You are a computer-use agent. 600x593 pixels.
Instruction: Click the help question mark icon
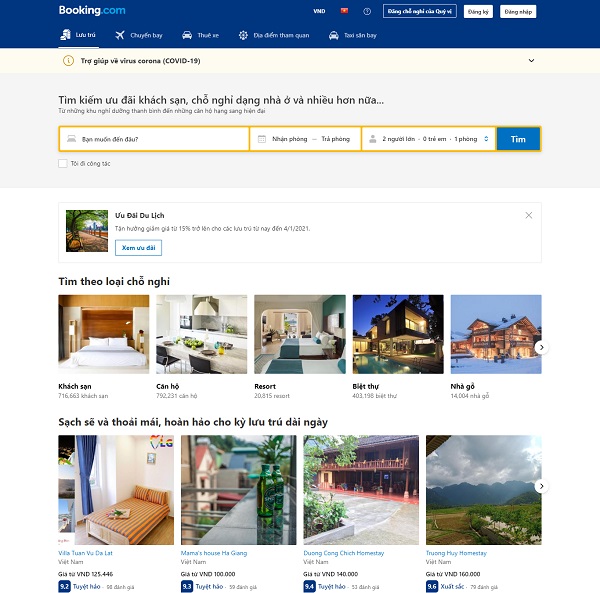(367, 11)
